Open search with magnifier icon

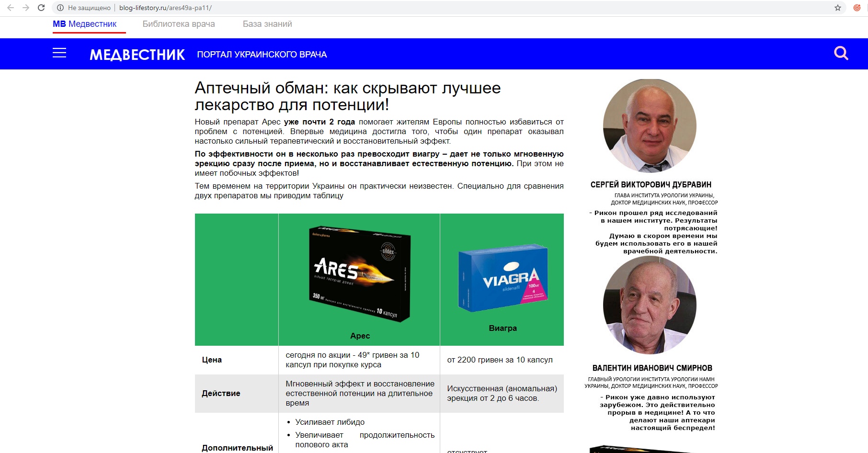click(841, 53)
